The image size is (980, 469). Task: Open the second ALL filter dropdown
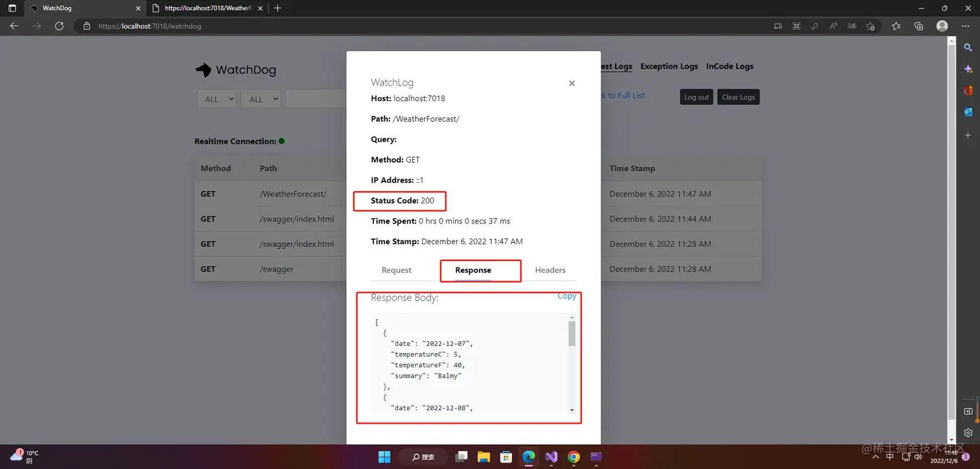pyautogui.click(x=261, y=98)
